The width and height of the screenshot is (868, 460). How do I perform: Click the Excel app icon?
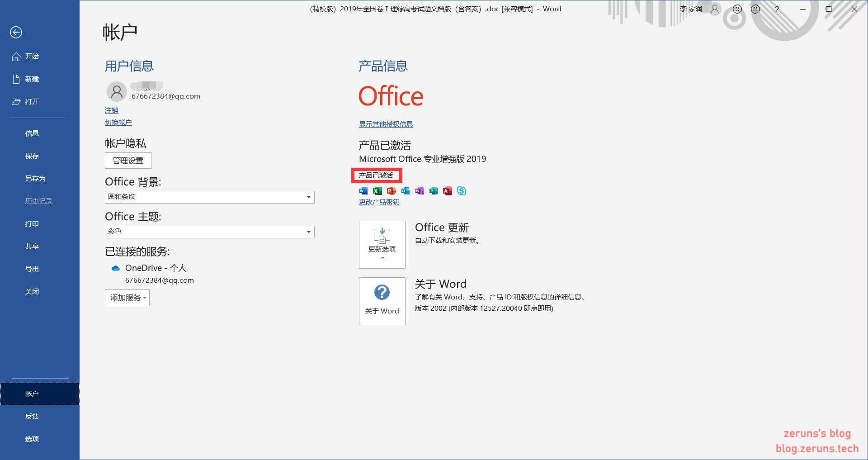(377, 191)
